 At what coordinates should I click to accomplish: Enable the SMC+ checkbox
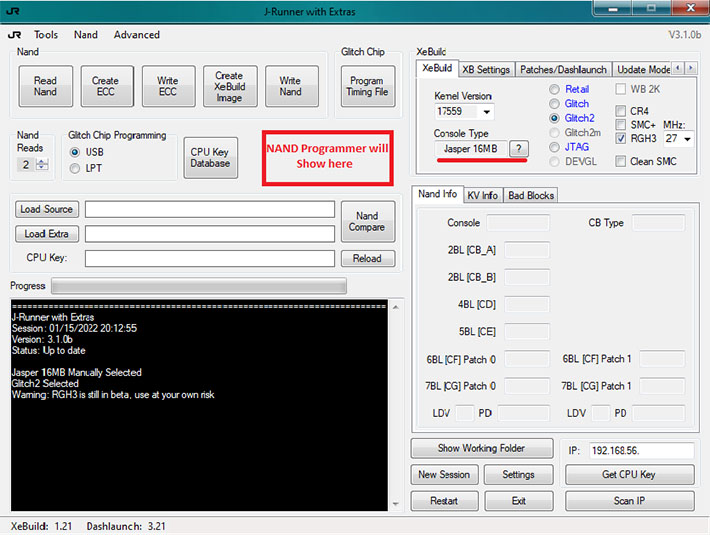[621, 125]
